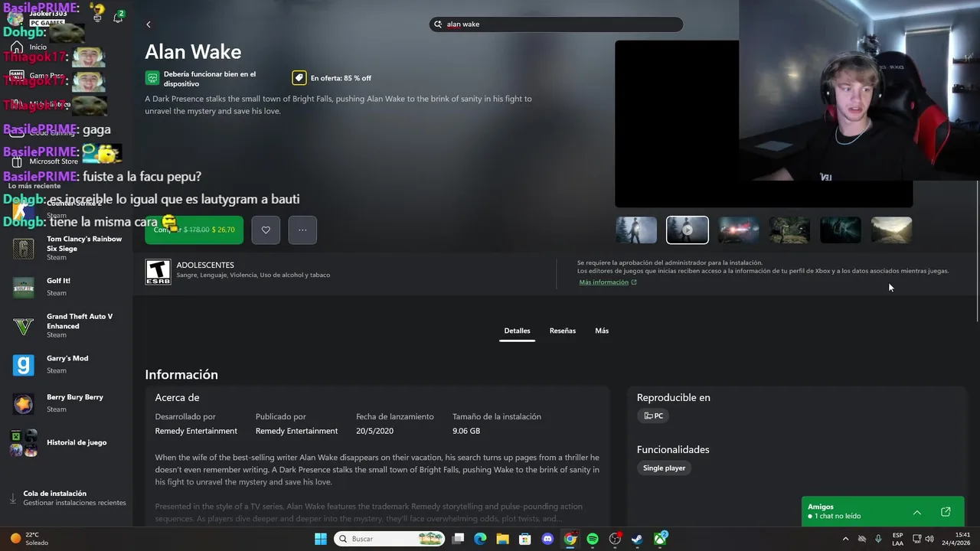The width and height of the screenshot is (980, 551).
Task: Open File Explorer from the taskbar
Action: pos(502,539)
